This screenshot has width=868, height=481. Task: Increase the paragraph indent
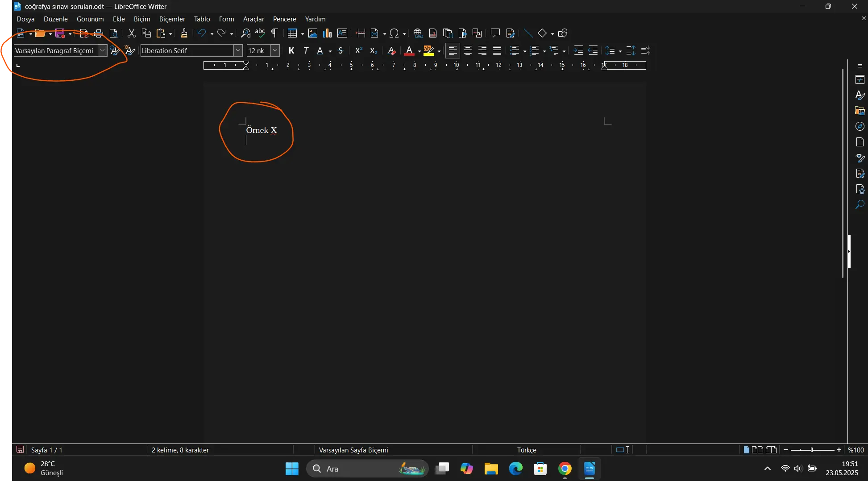pos(578,50)
